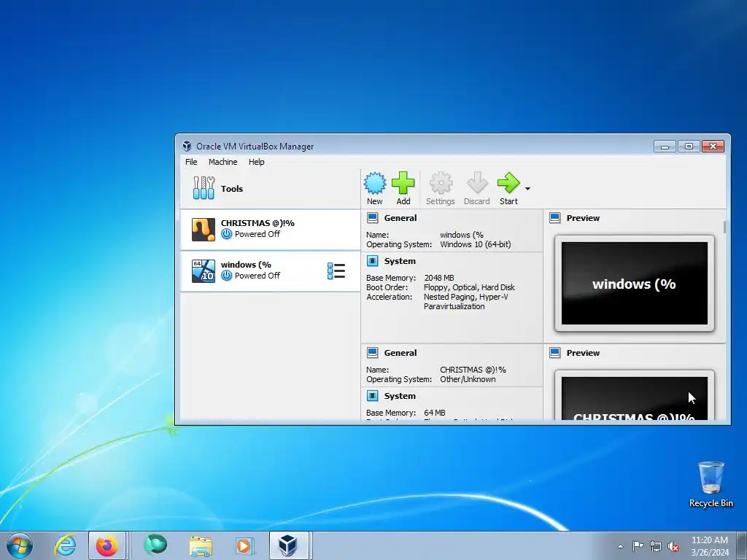Expand the Start button dropdown arrow
This screenshot has width=747, height=560.
coord(527,189)
